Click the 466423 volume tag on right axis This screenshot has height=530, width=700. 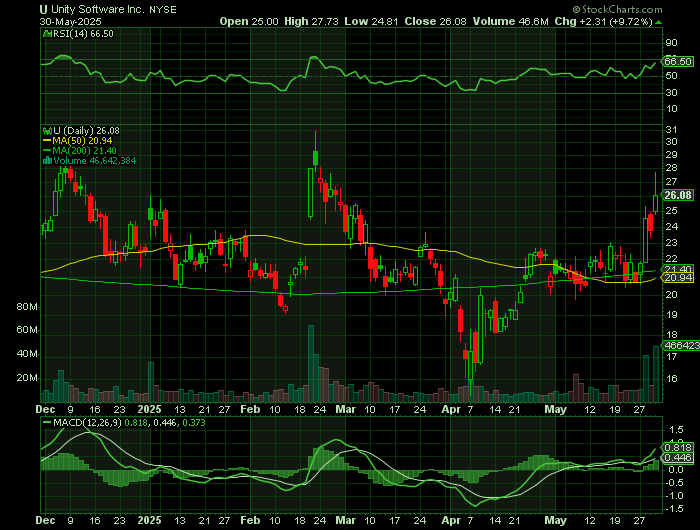tap(681, 346)
